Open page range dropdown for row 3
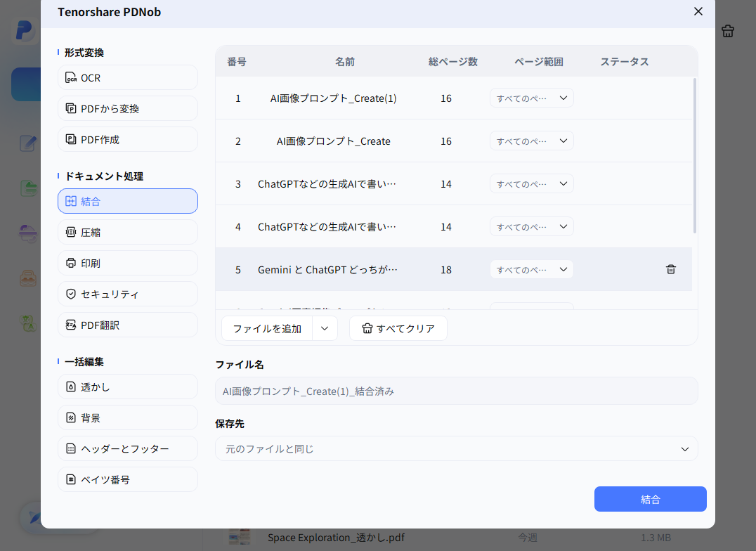 [x=532, y=184]
